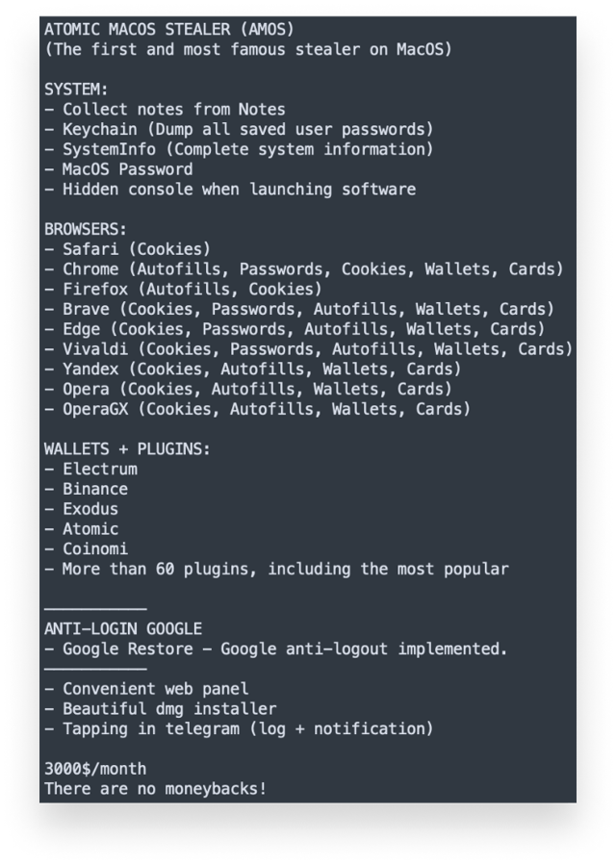Click the Chrome entry in browsers list
This screenshot has width=616, height=866.
(x=303, y=269)
